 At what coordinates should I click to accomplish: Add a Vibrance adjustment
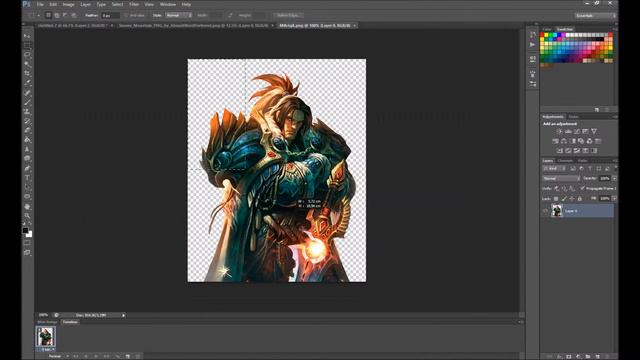point(594,131)
